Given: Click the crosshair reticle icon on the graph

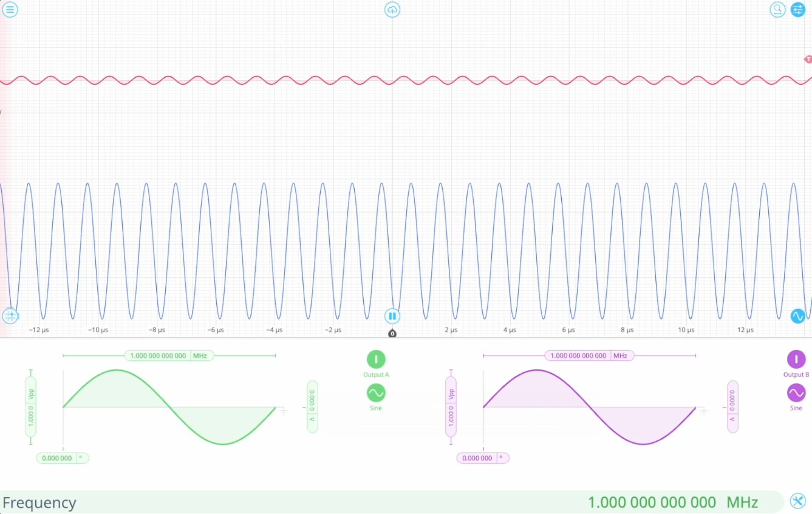Looking at the screenshot, I should tap(10, 315).
